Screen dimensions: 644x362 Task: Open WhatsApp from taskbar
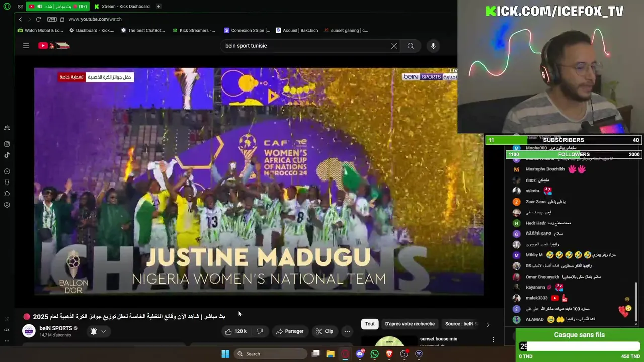pyautogui.click(x=374, y=354)
